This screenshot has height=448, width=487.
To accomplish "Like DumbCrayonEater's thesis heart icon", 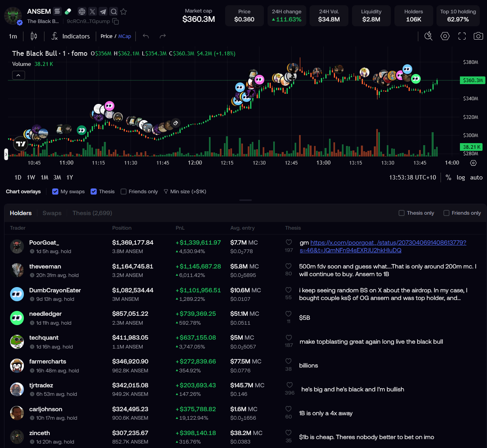I will tap(288, 290).
